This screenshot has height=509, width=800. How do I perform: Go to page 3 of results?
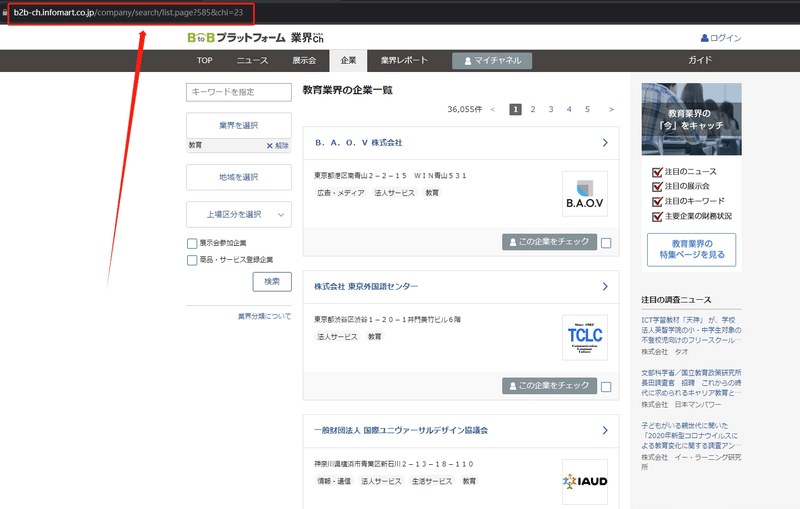[551, 109]
